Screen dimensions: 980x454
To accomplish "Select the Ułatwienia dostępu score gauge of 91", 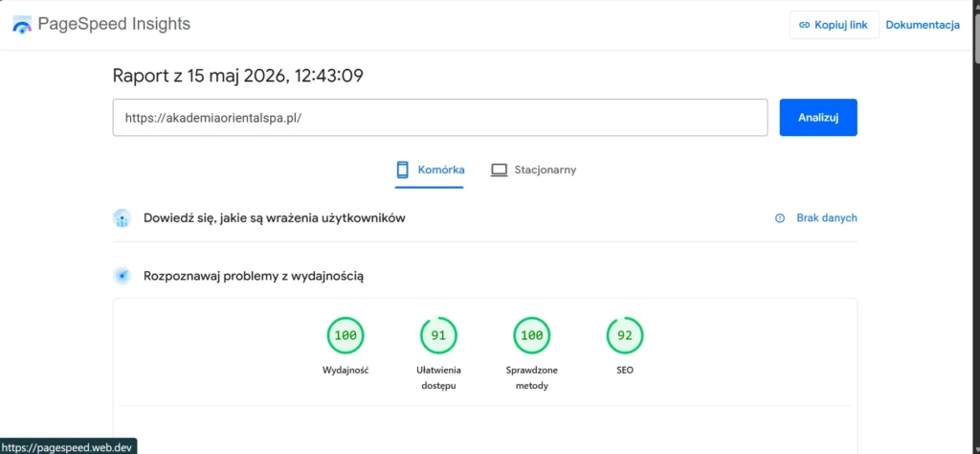I will coord(438,335).
